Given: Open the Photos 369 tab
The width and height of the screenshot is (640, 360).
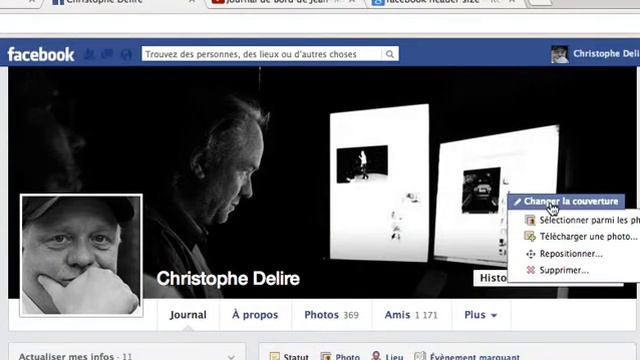Looking at the screenshot, I should click(331, 315).
